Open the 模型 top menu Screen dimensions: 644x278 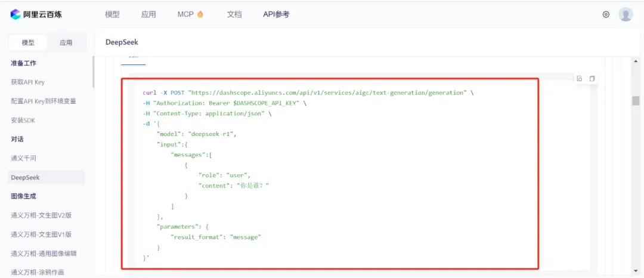tap(112, 14)
